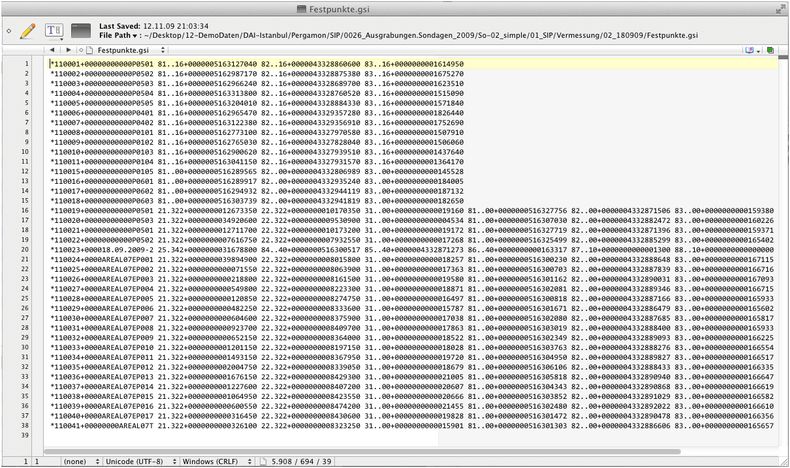Open the File Path dropdown arrow
Screen dimensions: 790x468
(135, 36)
